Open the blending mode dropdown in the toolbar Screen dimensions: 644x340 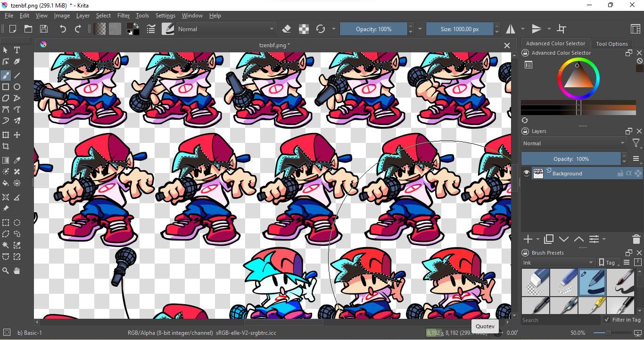(225, 29)
